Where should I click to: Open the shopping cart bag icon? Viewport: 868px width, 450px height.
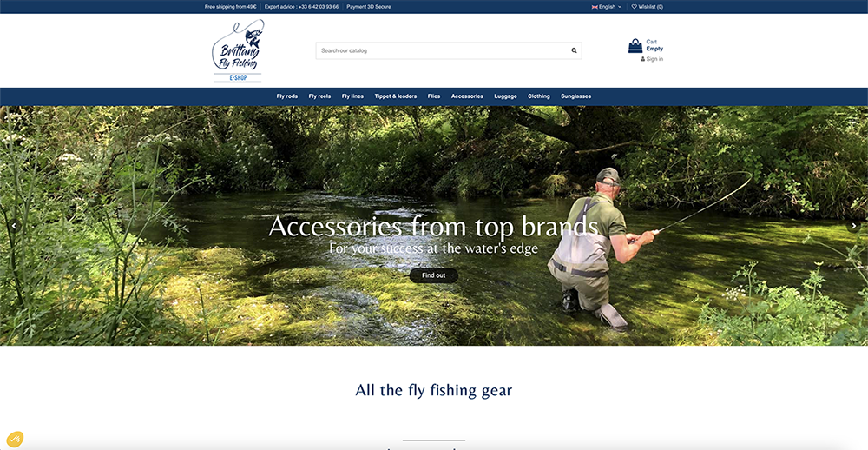point(635,45)
